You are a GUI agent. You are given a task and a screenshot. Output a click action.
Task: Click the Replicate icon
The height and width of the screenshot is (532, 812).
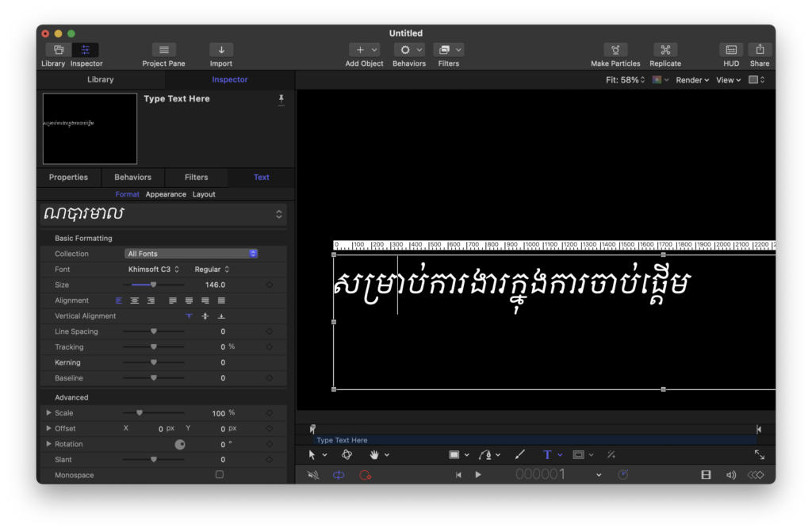click(x=665, y=50)
